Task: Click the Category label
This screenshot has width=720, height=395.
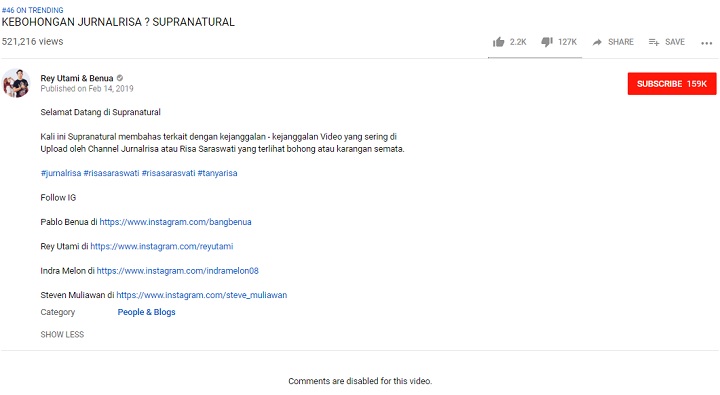Action: click(x=57, y=312)
